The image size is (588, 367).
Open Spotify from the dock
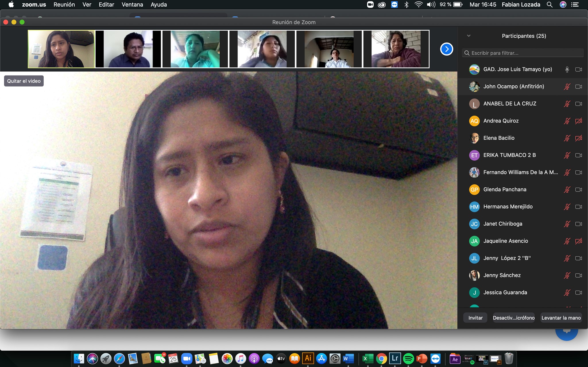[x=408, y=359]
